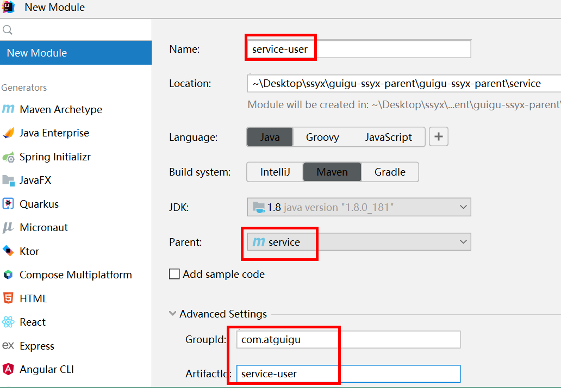561x392 pixels.
Task: Click the GroupId input field
Action: (x=348, y=340)
